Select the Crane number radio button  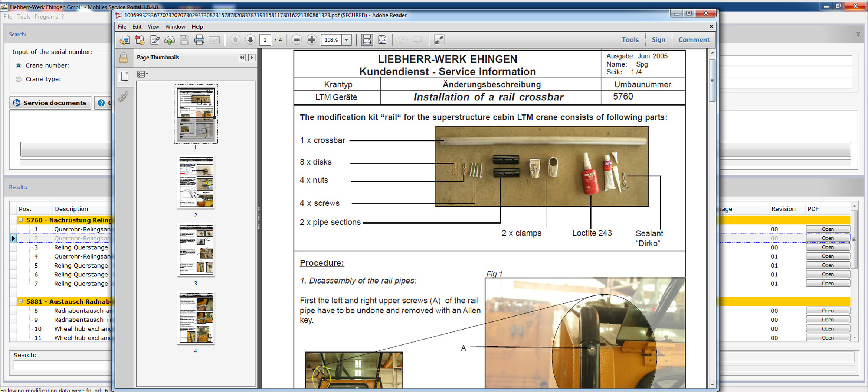19,65
